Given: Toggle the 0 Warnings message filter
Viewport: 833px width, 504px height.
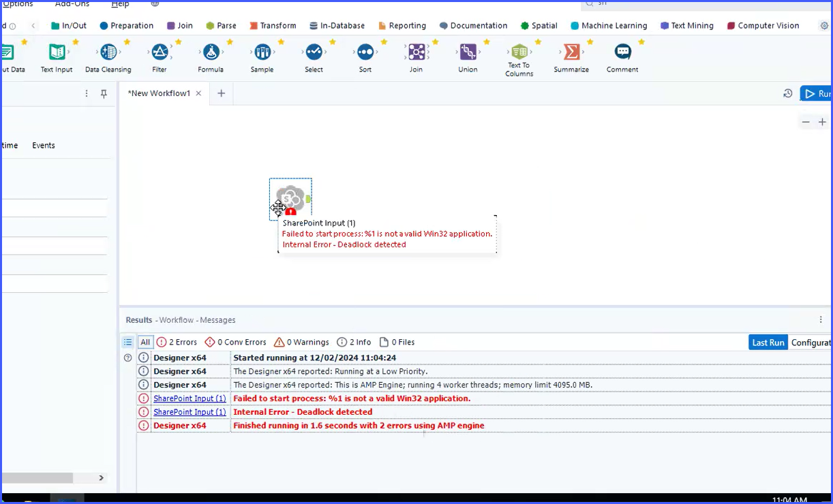Looking at the screenshot, I should pyautogui.click(x=301, y=343).
